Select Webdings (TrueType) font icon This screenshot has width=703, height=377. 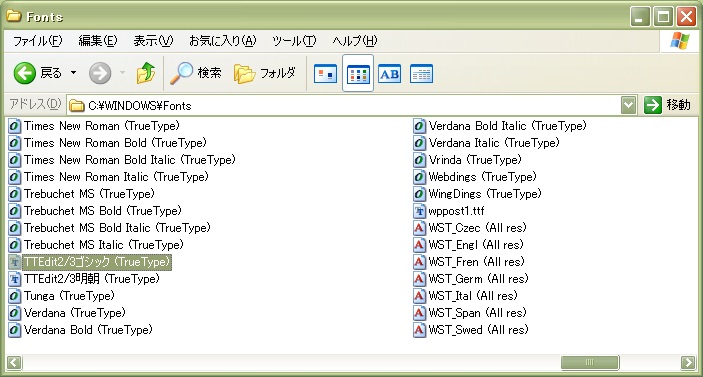click(x=419, y=177)
